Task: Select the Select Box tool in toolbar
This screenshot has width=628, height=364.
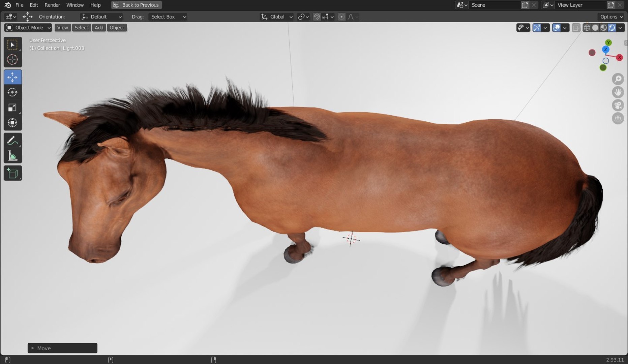Action: (12, 45)
